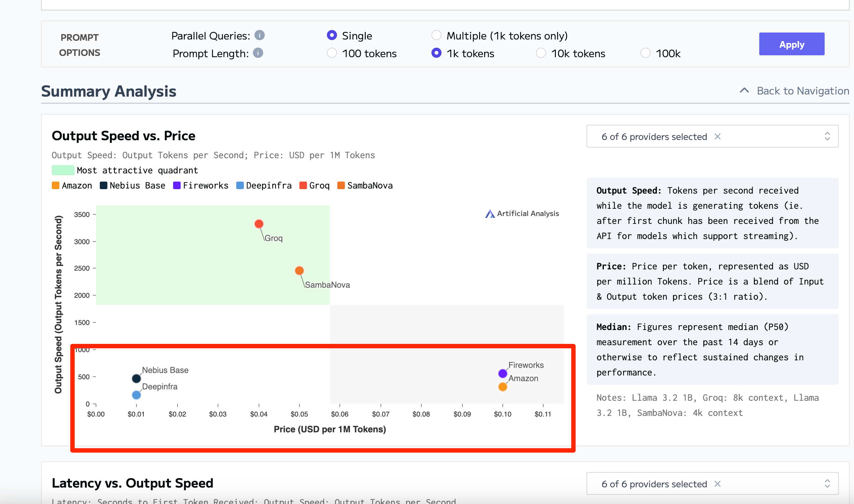
Task: Click the Summary Analysis heading
Action: (109, 91)
